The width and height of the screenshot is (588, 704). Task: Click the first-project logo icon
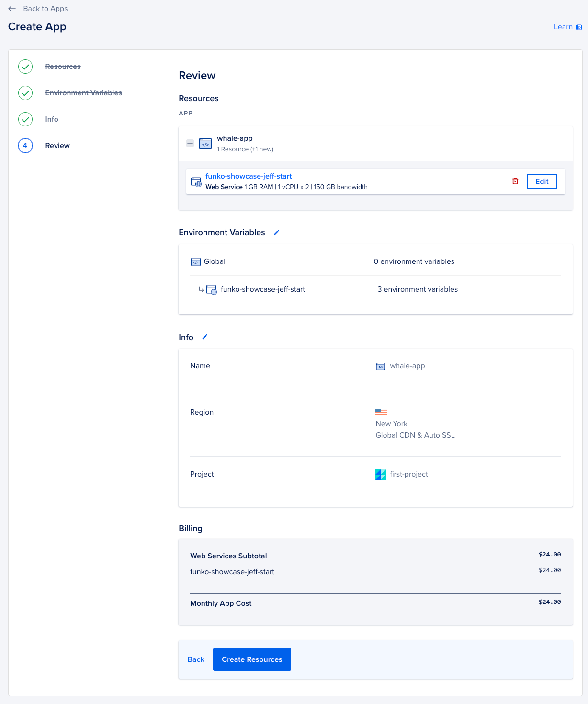pos(381,474)
